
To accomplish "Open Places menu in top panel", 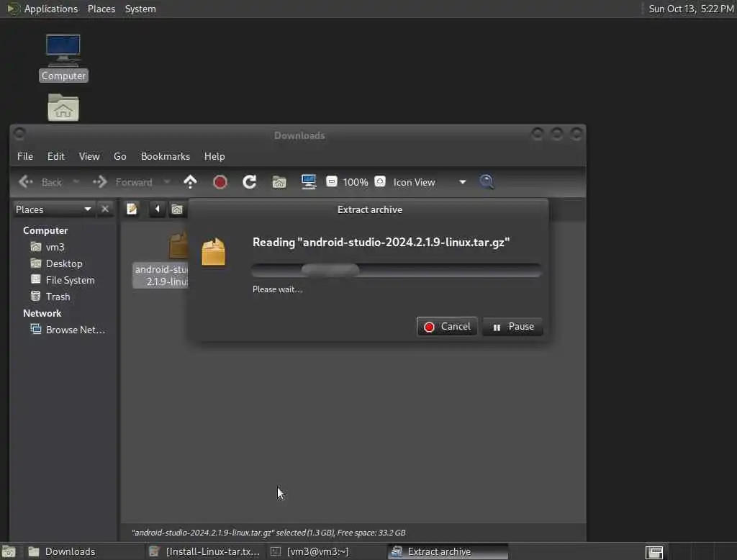I will pos(101,9).
